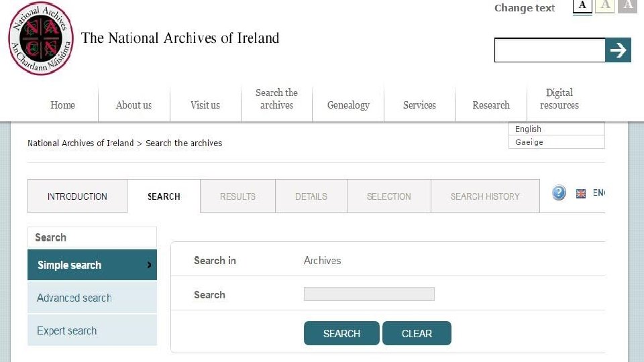Viewport: 644px width, 362px height.
Task: Open the blue question mark help icon
Action: point(559,193)
